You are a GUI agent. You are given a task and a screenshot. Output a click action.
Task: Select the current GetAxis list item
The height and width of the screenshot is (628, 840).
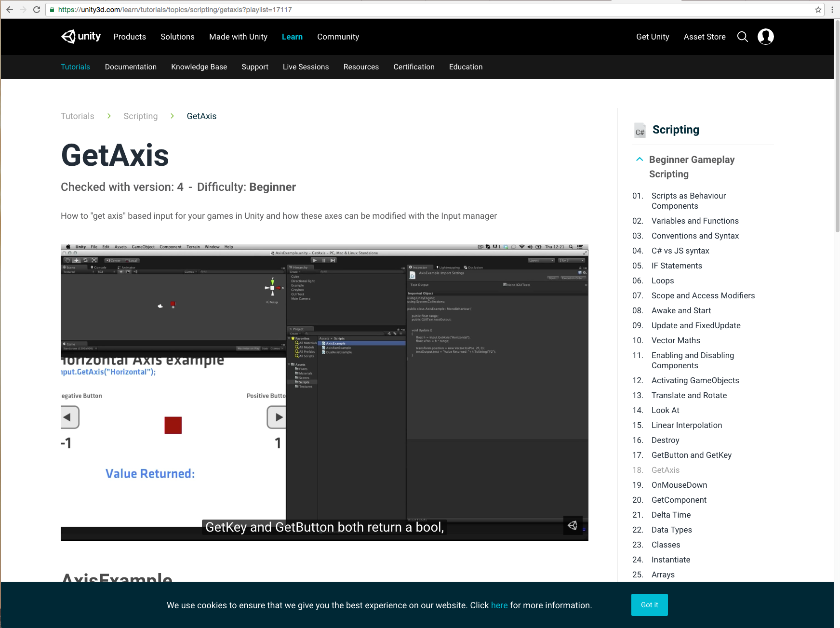tap(665, 470)
